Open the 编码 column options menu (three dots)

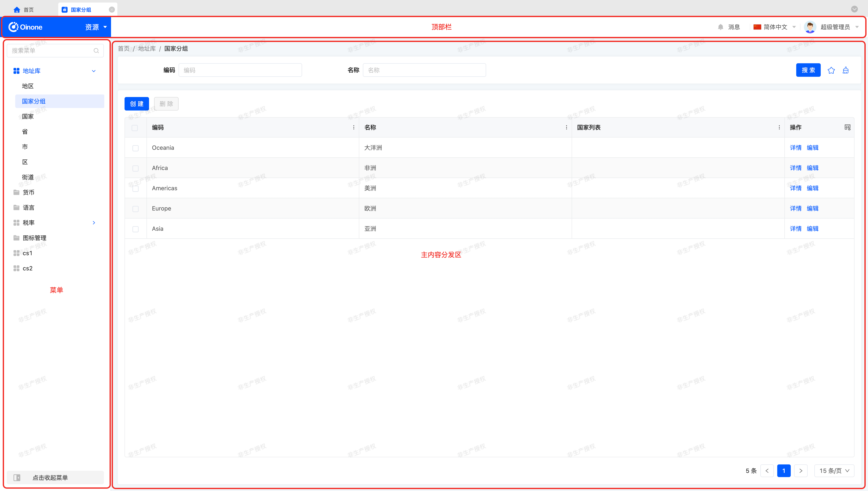(x=353, y=127)
